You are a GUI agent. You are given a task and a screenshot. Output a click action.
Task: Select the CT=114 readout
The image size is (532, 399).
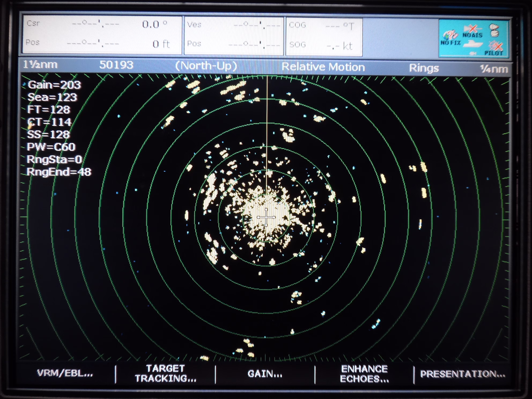coord(50,122)
